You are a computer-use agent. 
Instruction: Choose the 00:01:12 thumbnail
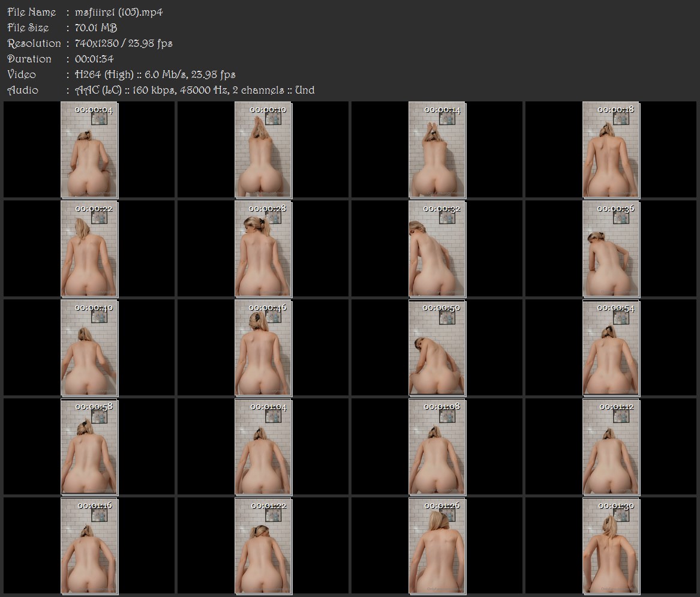click(x=611, y=446)
